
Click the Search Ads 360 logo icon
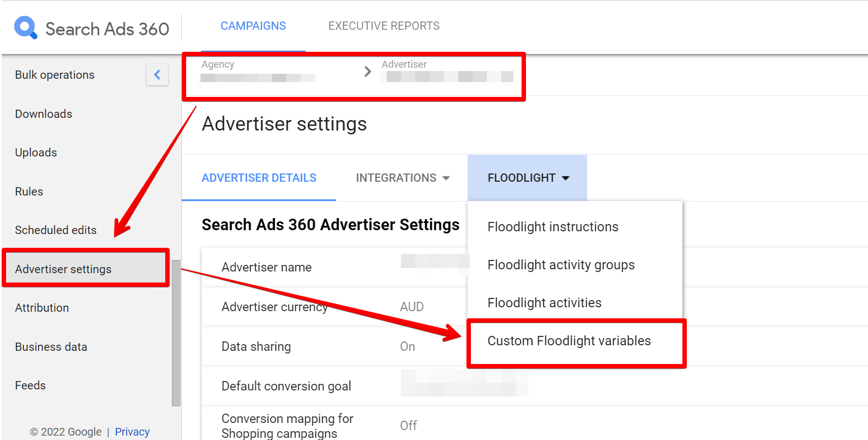pos(25,28)
